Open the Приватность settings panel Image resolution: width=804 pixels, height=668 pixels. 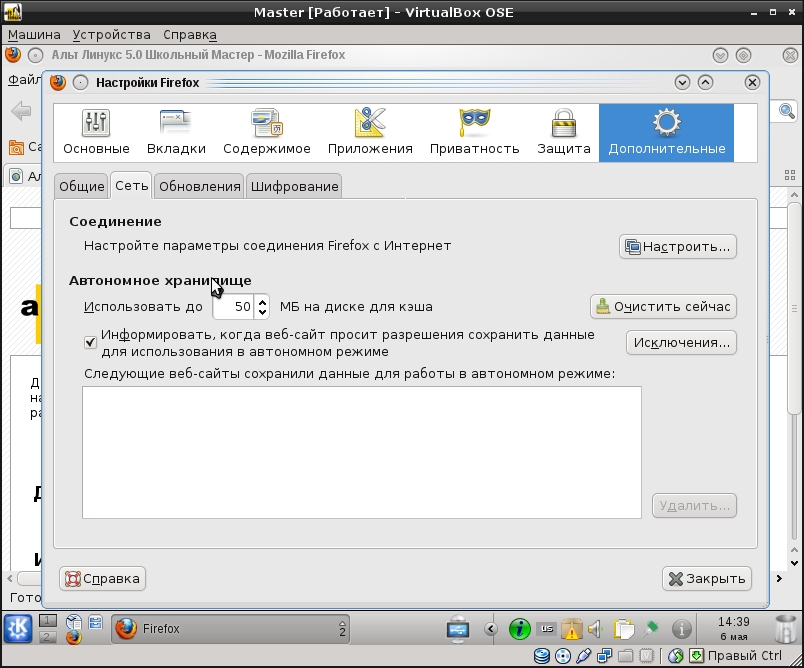point(474,132)
